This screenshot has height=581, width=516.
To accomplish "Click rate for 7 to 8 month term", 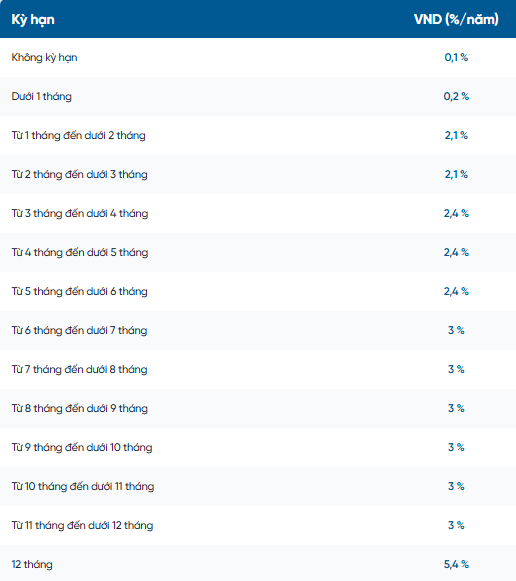I will [456, 369].
